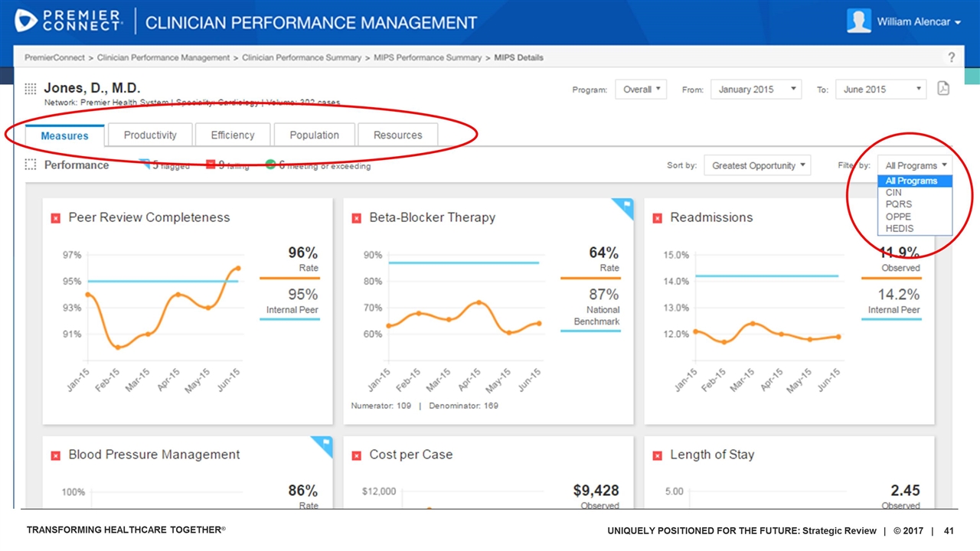Open the Program Overall dropdown

(x=641, y=90)
